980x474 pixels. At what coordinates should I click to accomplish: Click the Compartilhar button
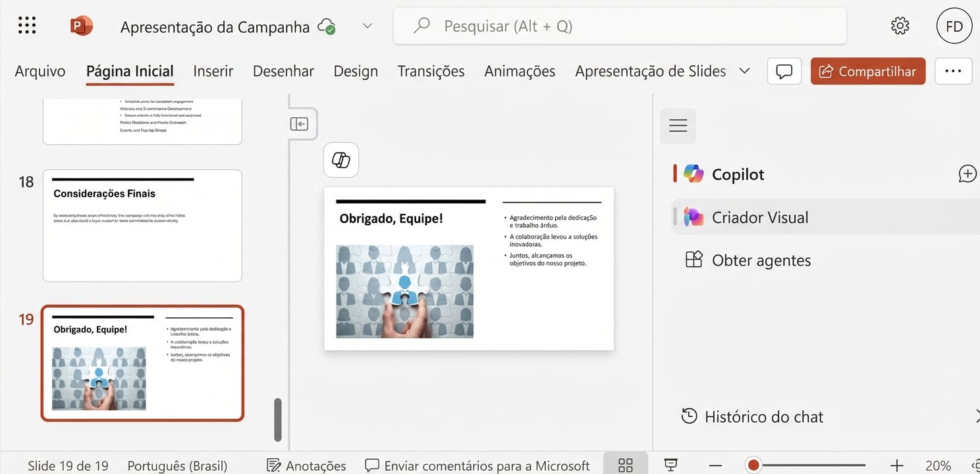point(867,71)
